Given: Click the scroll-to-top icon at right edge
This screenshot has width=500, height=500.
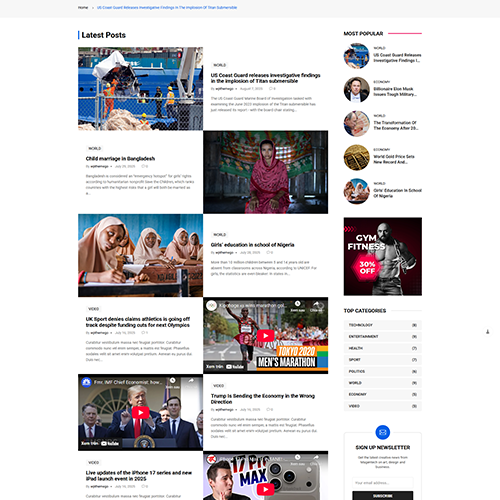Looking at the screenshot, I should pos(487,331).
